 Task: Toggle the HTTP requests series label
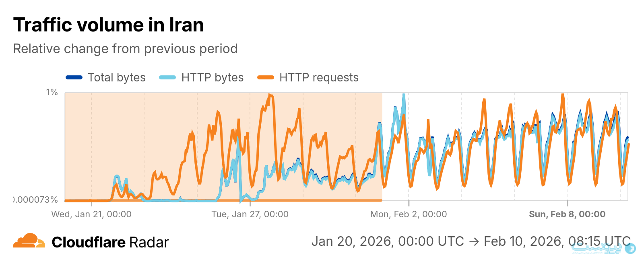[x=319, y=77]
